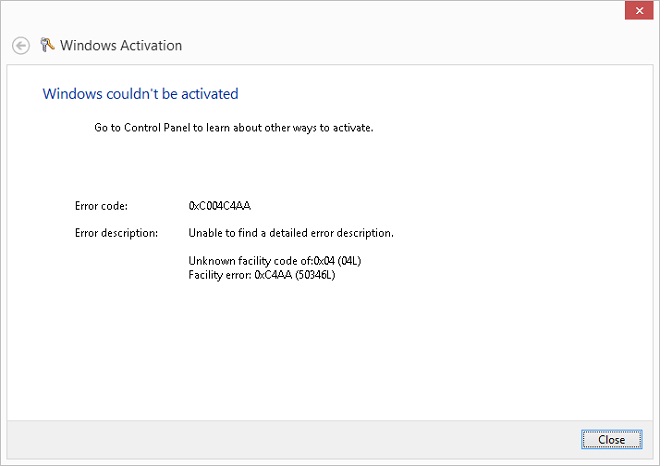This screenshot has width=666, height=466.
Task: Click the Windows Activation keys icon
Action: tap(47, 45)
